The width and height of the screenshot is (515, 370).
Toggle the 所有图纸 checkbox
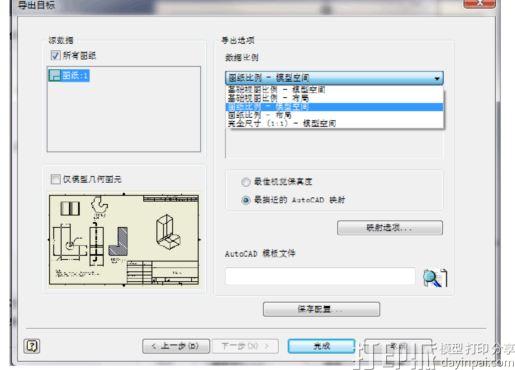point(55,55)
